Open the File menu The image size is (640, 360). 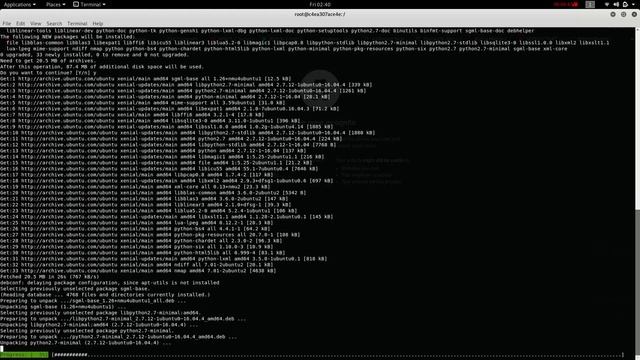click(x=7, y=24)
